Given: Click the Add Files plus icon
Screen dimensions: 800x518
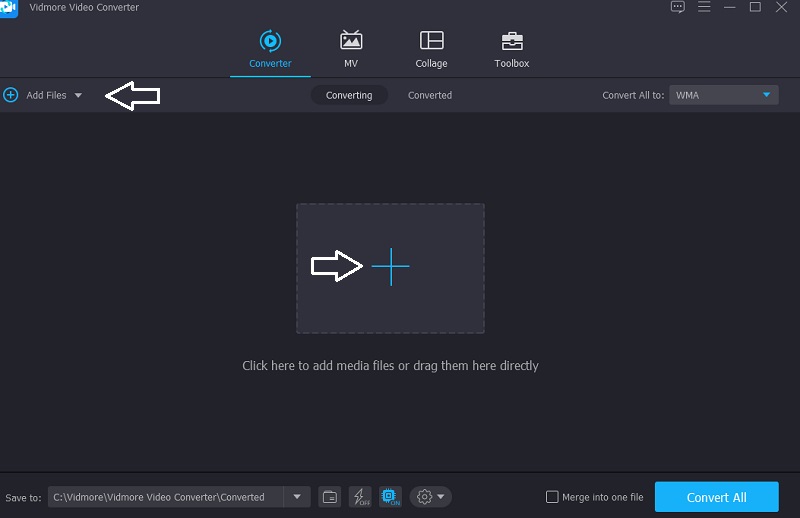Looking at the screenshot, I should point(11,95).
